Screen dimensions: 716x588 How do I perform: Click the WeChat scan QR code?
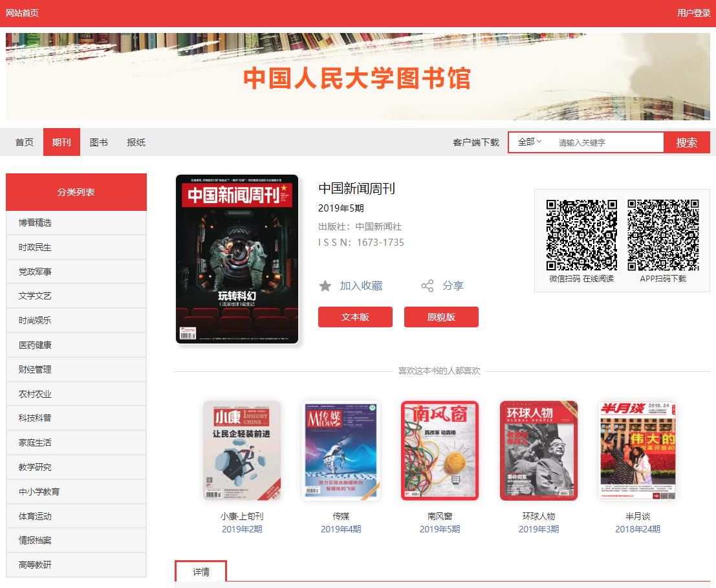[x=581, y=235]
